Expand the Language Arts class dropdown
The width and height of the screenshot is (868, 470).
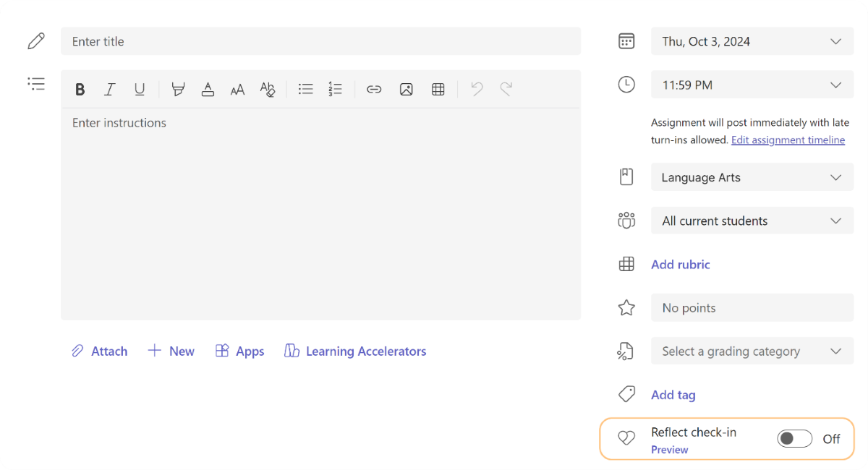[752, 177]
